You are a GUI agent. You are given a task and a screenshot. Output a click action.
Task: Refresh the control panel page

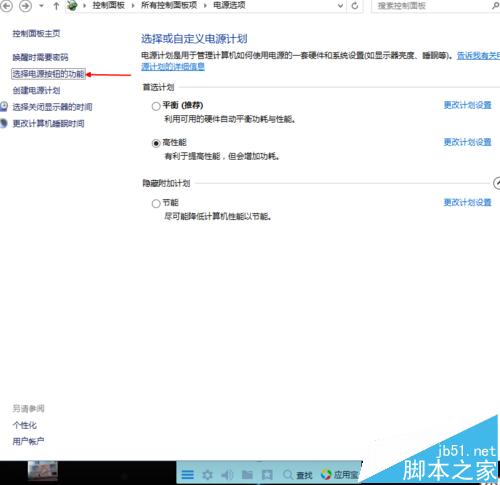pos(355,6)
